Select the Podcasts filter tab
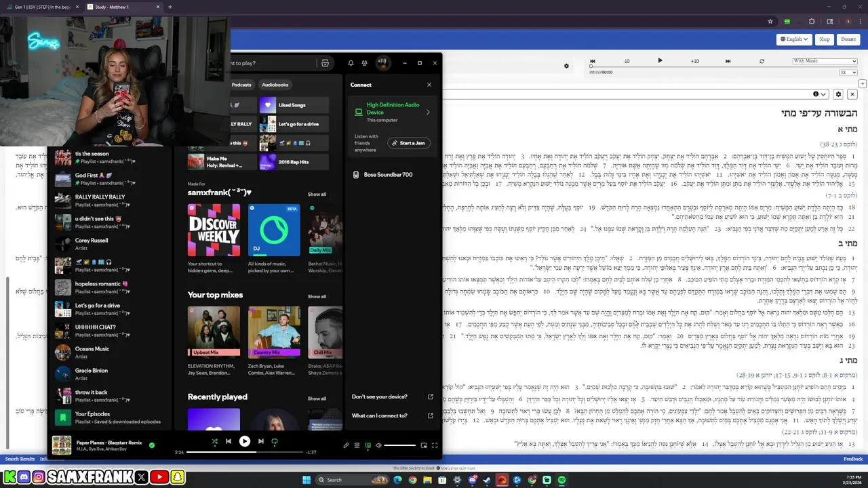868x488 pixels. coord(241,85)
